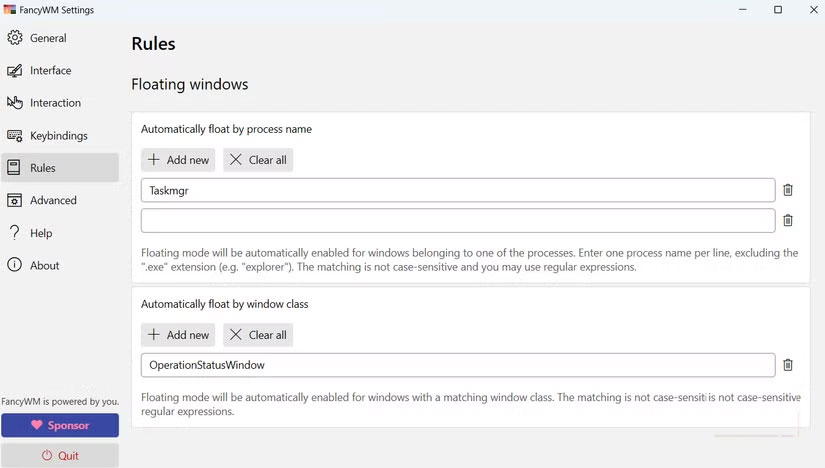Click the Help question mark icon
The width and height of the screenshot is (825, 468).
(15, 233)
